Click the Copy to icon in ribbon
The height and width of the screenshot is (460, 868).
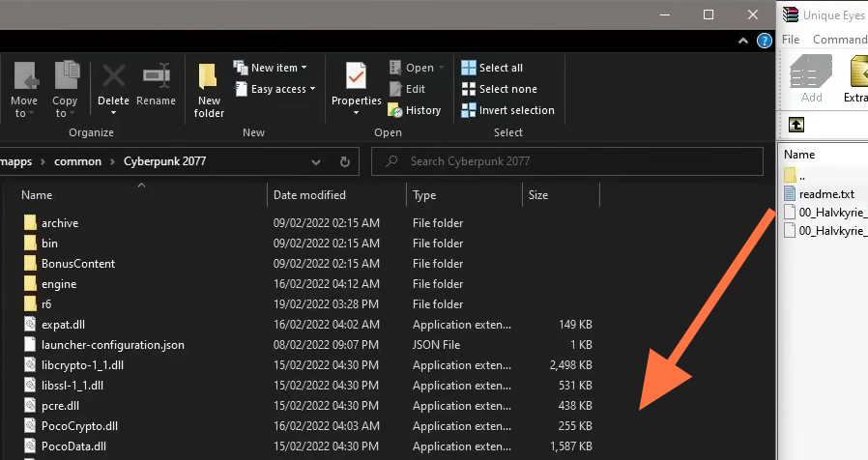pos(67,74)
